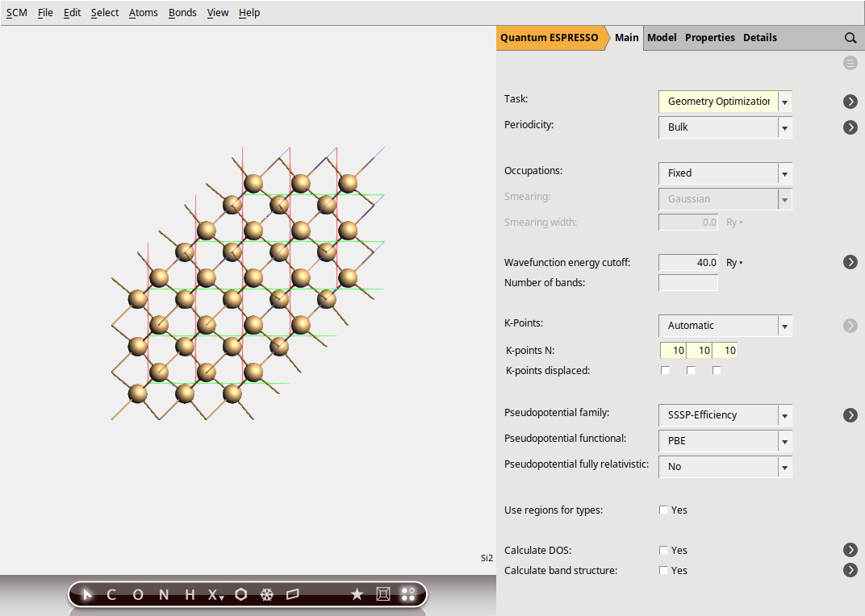
Task: Click the Wavefunction energy cutoff field
Action: [688, 263]
